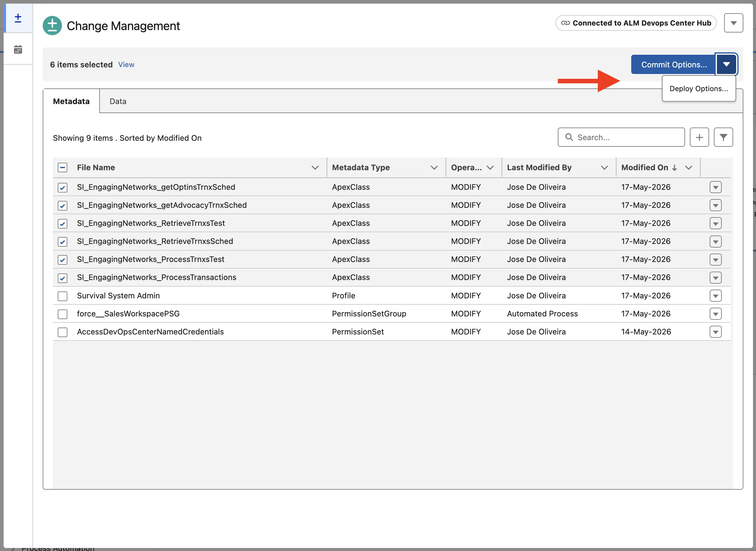The height and width of the screenshot is (551, 756).
Task: Check the Survival System Admin checkbox
Action: tap(62, 296)
